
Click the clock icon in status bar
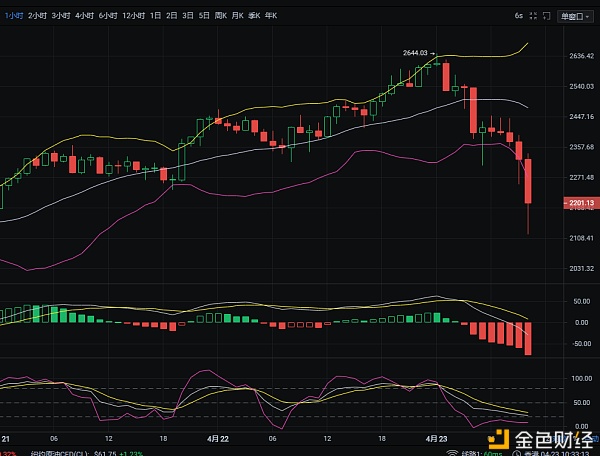click(x=517, y=453)
